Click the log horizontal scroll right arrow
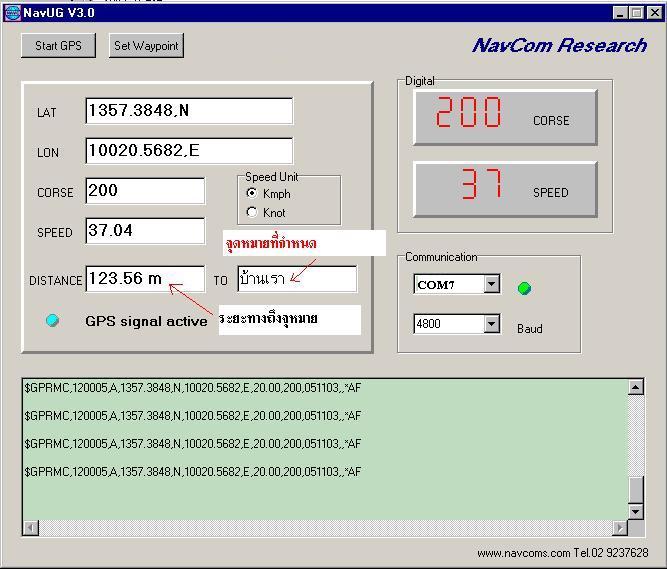 tap(620, 528)
